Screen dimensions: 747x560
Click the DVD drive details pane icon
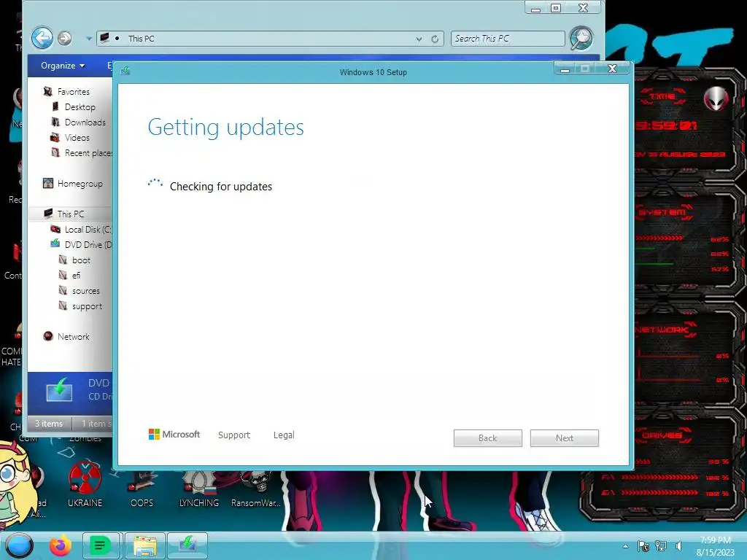click(x=60, y=389)
